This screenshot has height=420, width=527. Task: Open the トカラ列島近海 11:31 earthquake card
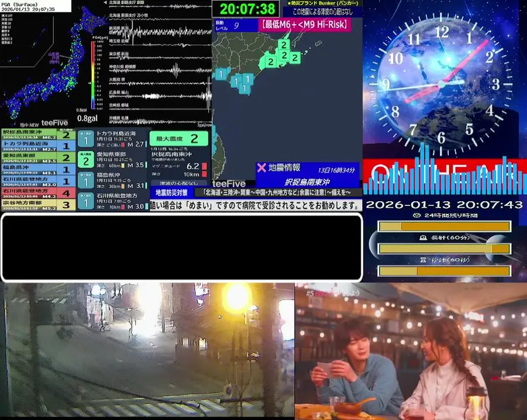tap(113, 139)
